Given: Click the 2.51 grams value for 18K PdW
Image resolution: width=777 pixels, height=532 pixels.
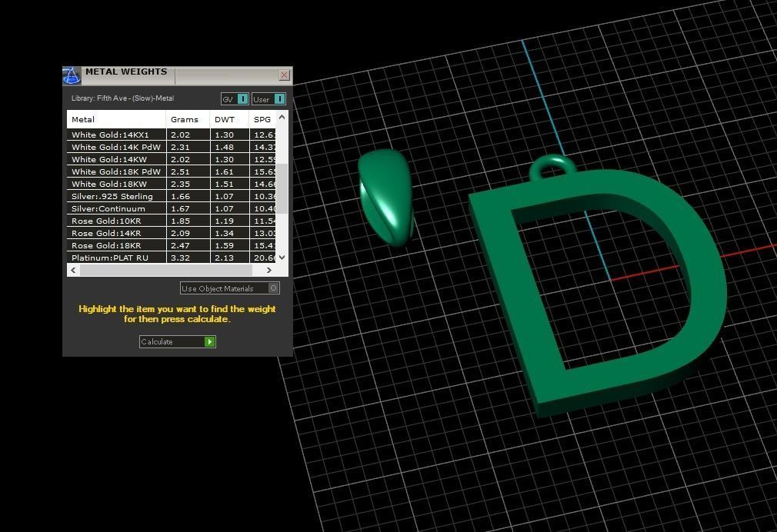Looking at the screenshot, I should click(180, 172).
